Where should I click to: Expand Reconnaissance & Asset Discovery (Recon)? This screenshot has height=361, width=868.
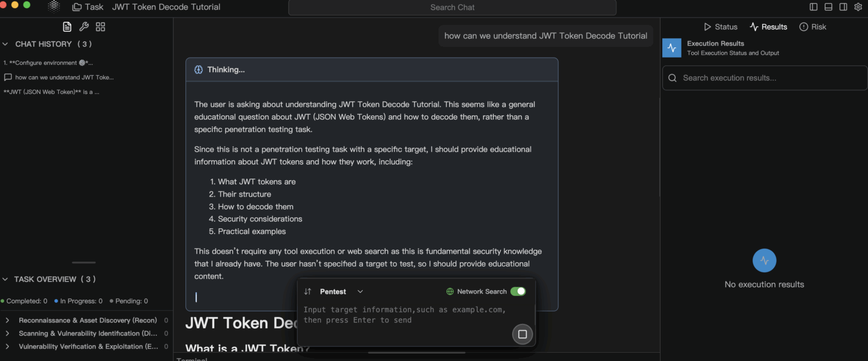point(7,320)
